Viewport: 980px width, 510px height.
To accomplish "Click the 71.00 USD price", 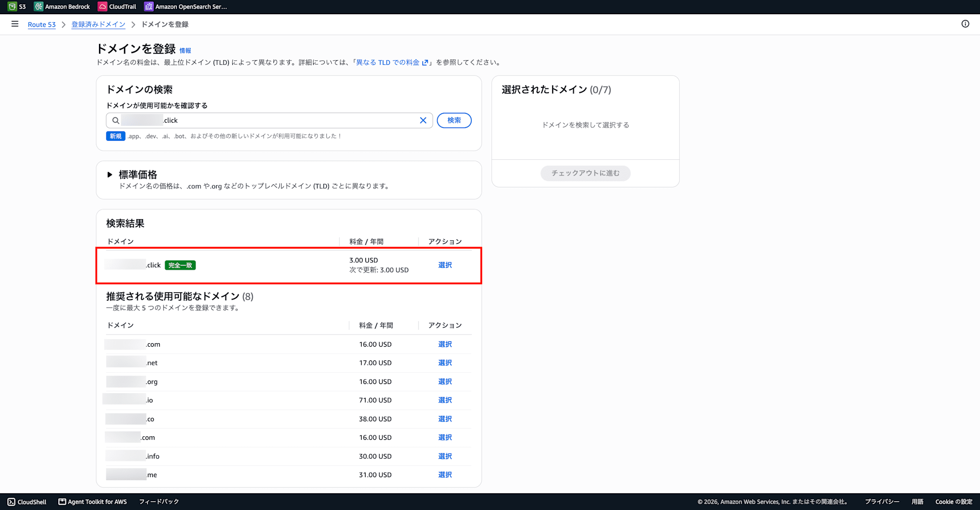I will 375,400.
